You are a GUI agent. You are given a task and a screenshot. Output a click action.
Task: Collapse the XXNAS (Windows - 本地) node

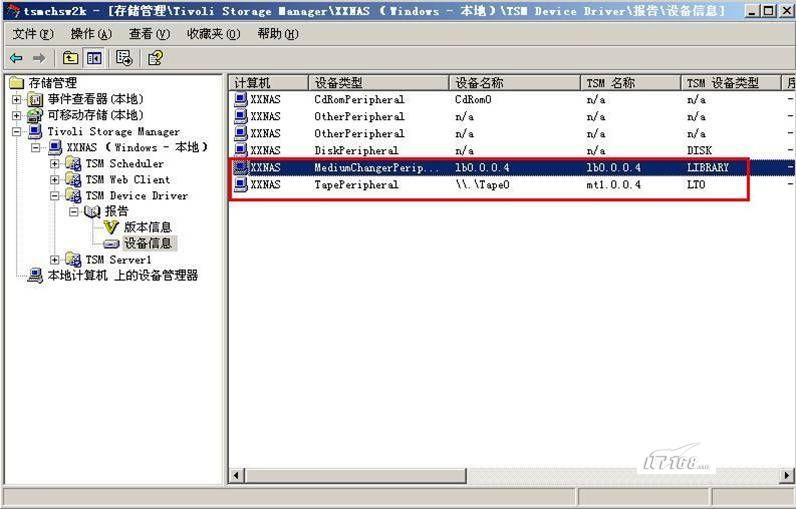36,148
